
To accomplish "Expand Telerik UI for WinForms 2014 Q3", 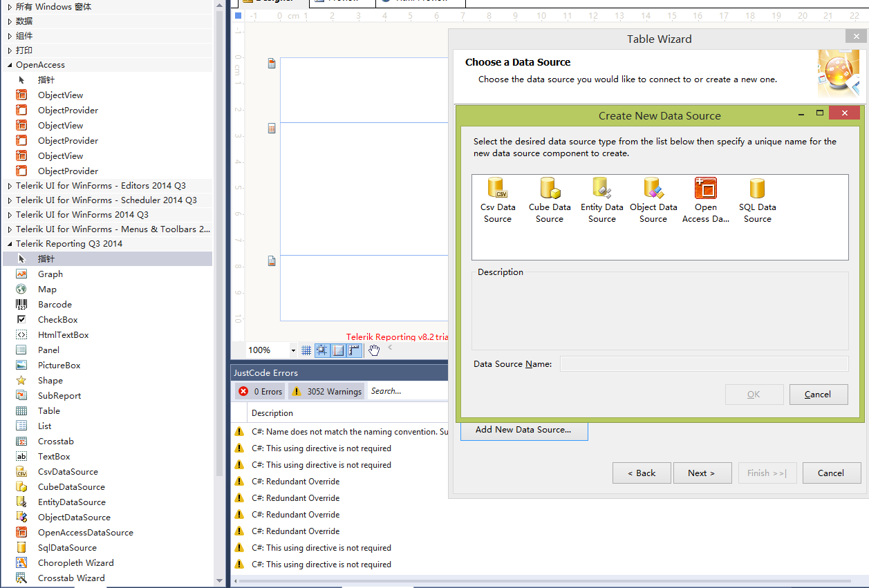I will (x=10, y=214).
